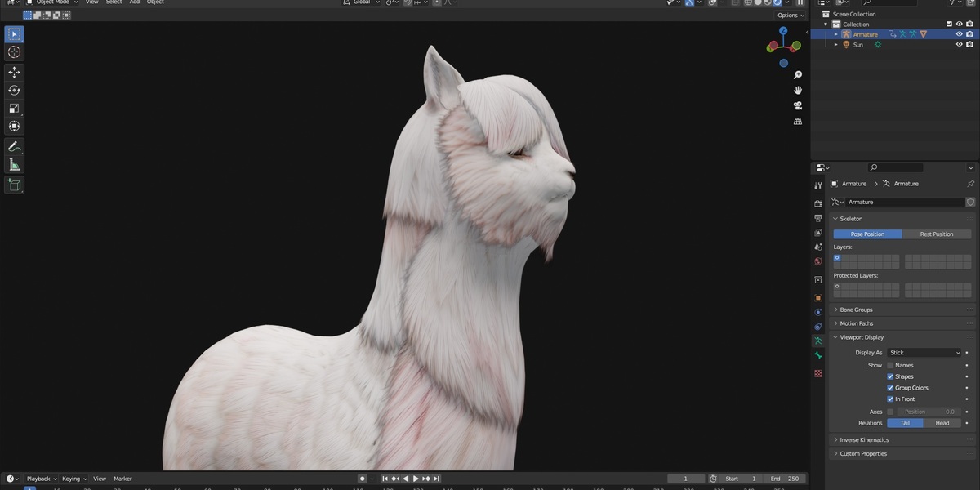The image size is (980, 490).
Task: Open the timeline View menu
Action: (x=100, y=479)
